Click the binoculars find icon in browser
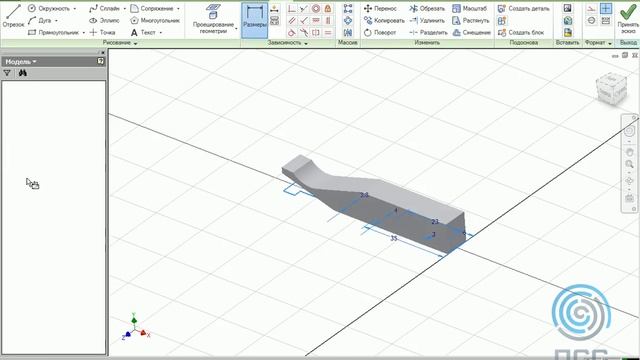The height and width of the screenshot is (360, 640). [x=22, y=73]
